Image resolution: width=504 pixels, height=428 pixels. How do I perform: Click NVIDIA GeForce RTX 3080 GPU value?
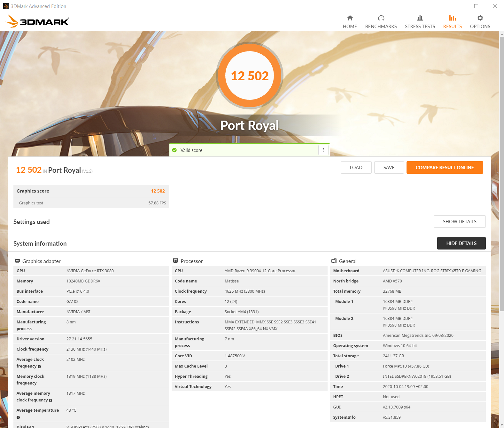pos(90,271)
